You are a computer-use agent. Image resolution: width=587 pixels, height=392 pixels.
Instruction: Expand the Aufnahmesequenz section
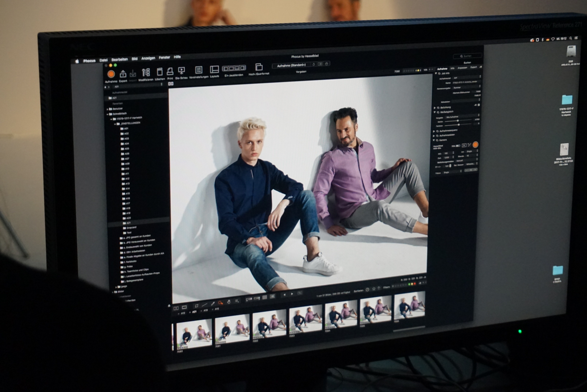click(434, 131)
